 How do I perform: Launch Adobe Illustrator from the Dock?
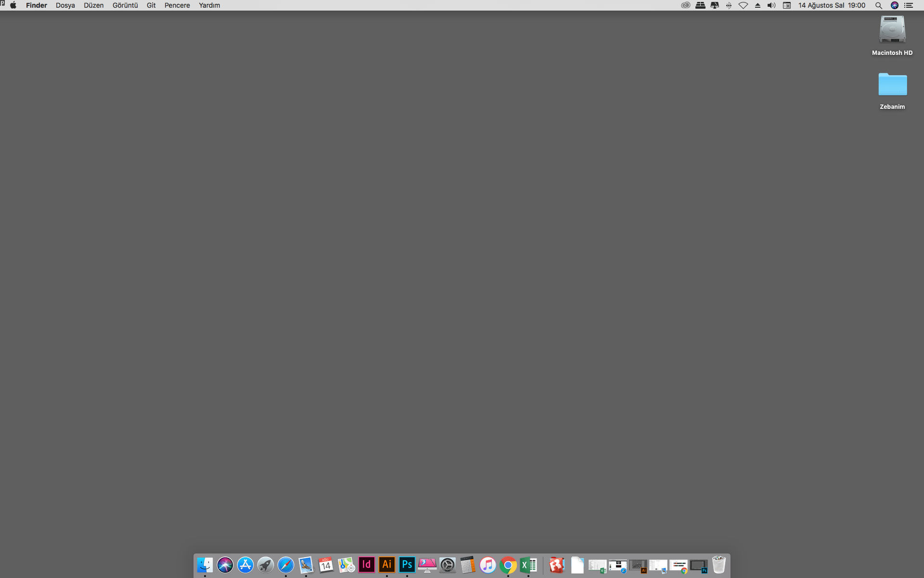point(387,565)
